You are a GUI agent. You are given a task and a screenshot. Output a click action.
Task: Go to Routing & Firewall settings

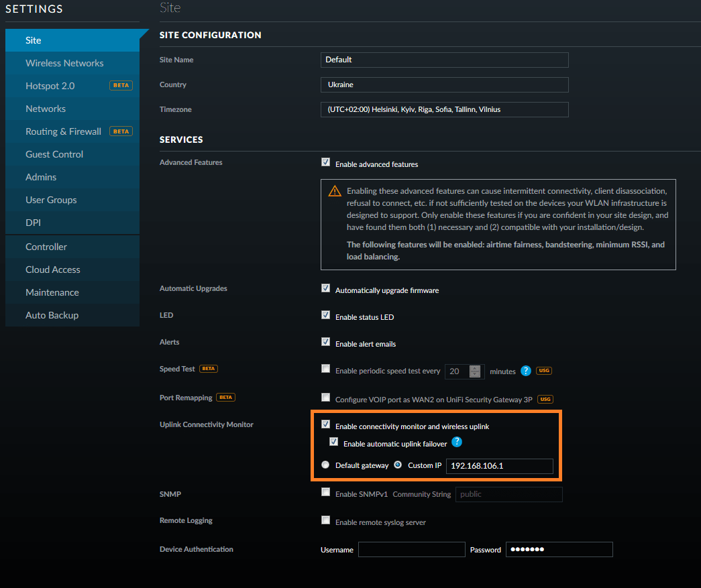pyautogui.click(x=63, y=131)
